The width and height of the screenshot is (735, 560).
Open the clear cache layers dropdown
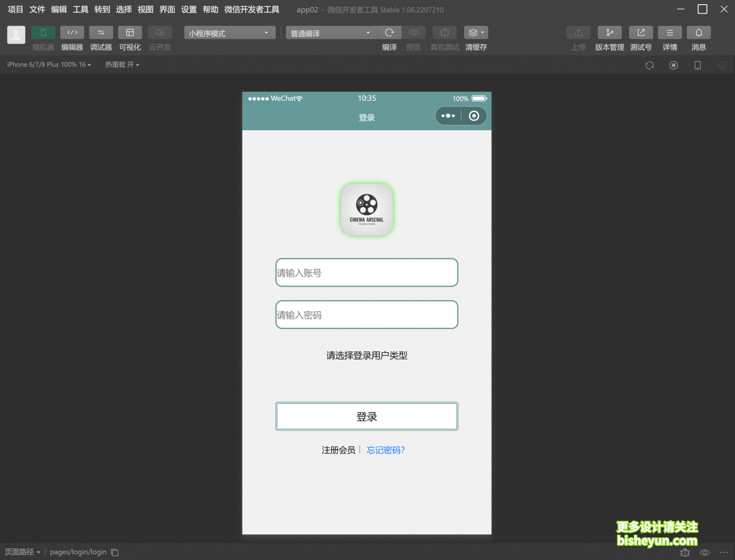coord(476,33)
